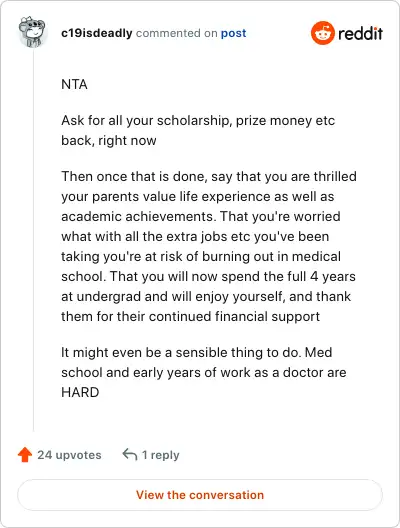Click the "NTA" verdict text

tap(74, 84)
